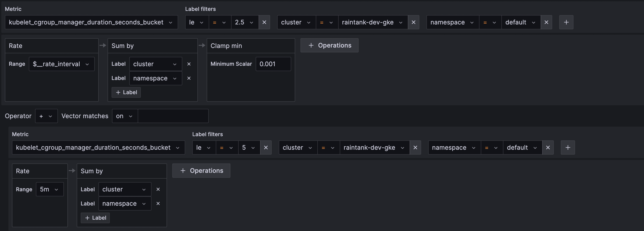Remove the cluster raintank-dev-gke filter

point(414,22)
